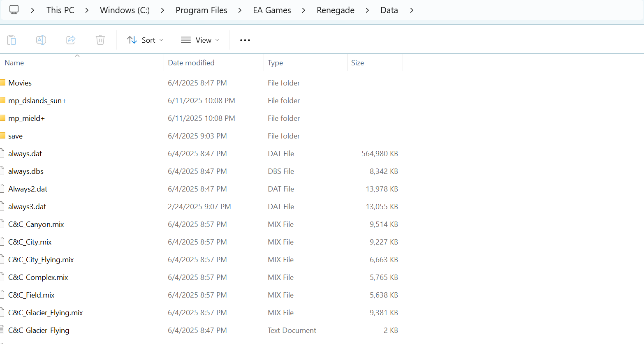Click the computer icon in address bar
Viewport: 644px width, 344px height.
tap(14, 10)
